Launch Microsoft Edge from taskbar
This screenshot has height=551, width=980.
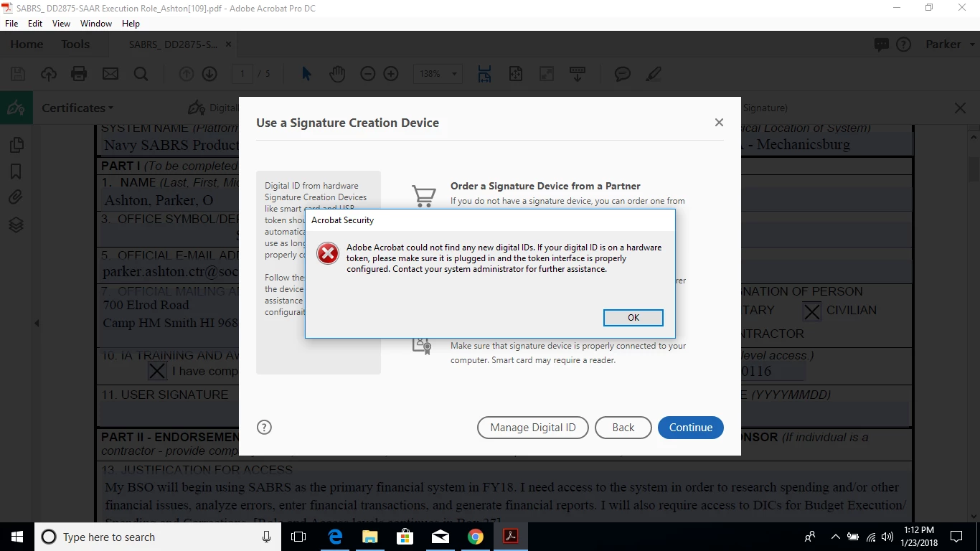point(335,537)
